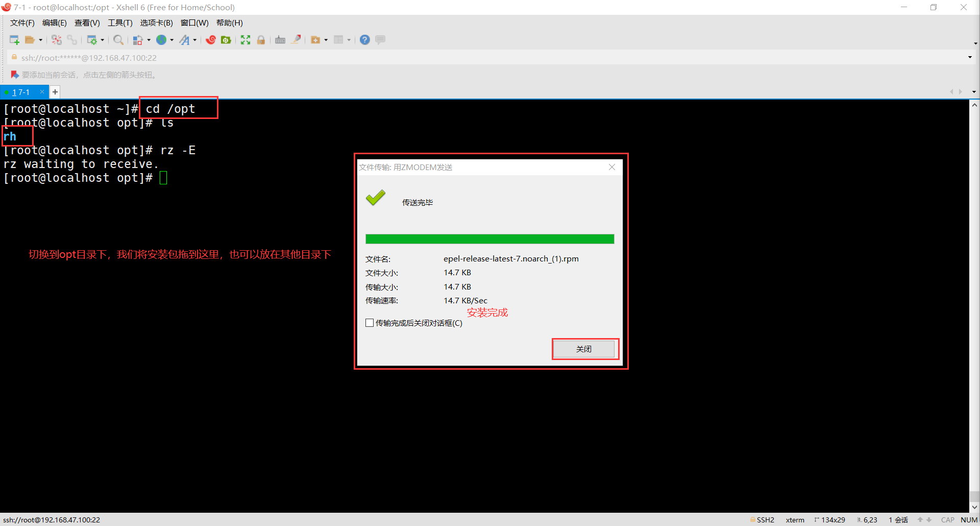The image size is (980, 526).
Task: Click the 134x29 terminal size status
Action: coord(830,520)
